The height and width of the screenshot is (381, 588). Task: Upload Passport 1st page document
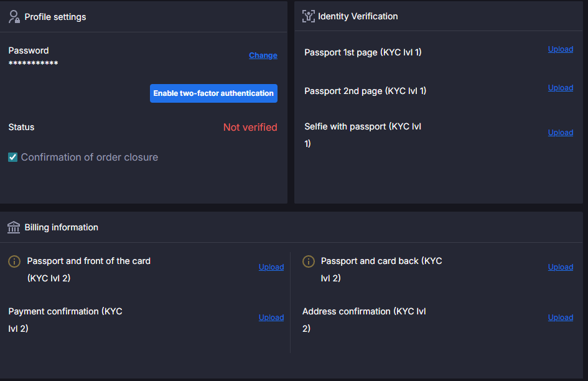point(560,49)
